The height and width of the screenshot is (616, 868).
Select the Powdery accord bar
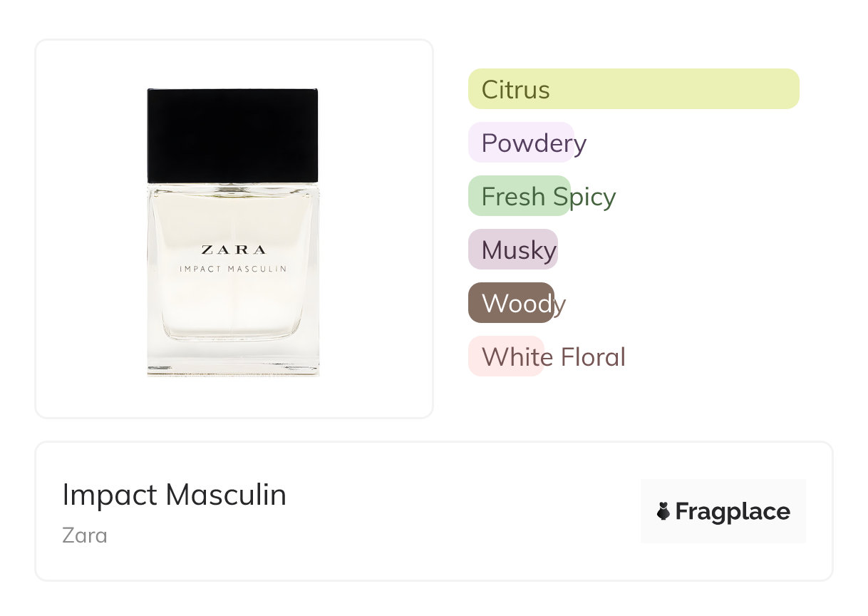(521, 143)
